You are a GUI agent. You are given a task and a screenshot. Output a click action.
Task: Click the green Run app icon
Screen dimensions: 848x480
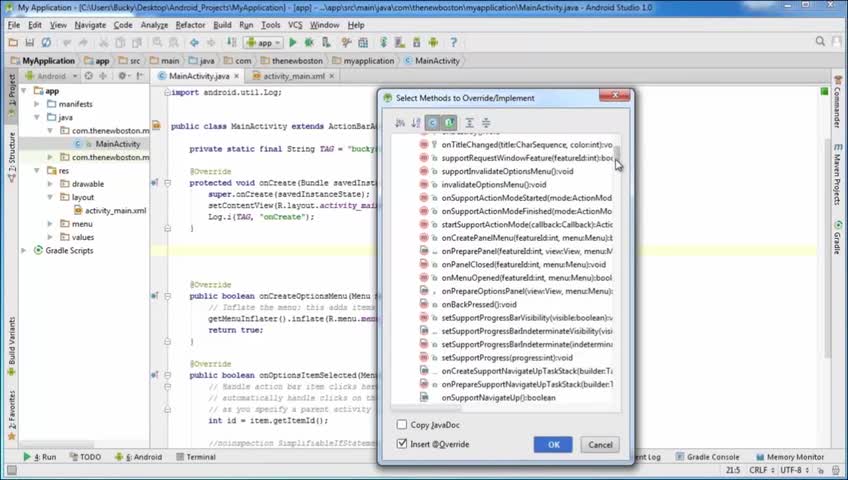[x=293, y=42]
